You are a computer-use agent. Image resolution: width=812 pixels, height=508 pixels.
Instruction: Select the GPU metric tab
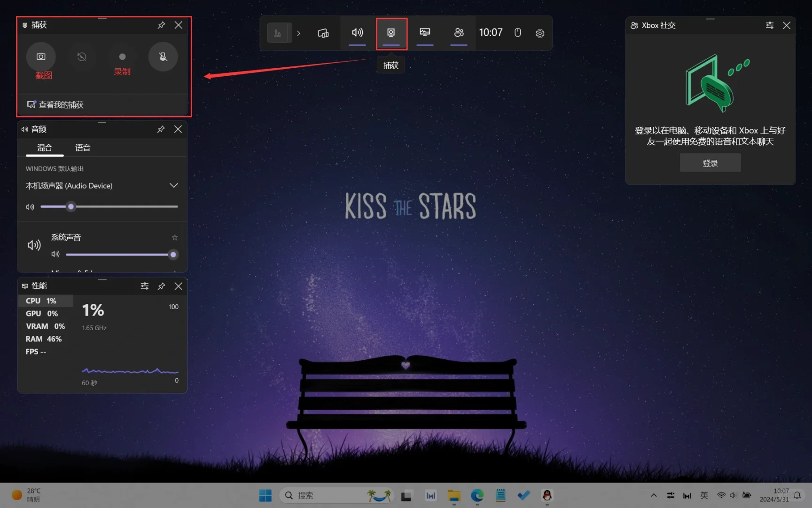click(46, 314)
